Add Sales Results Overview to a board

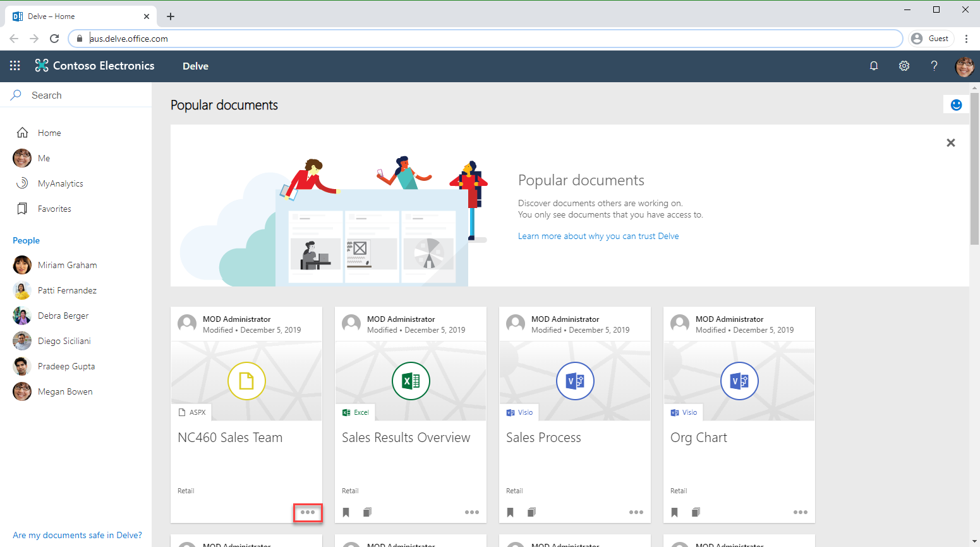[367, 512]
